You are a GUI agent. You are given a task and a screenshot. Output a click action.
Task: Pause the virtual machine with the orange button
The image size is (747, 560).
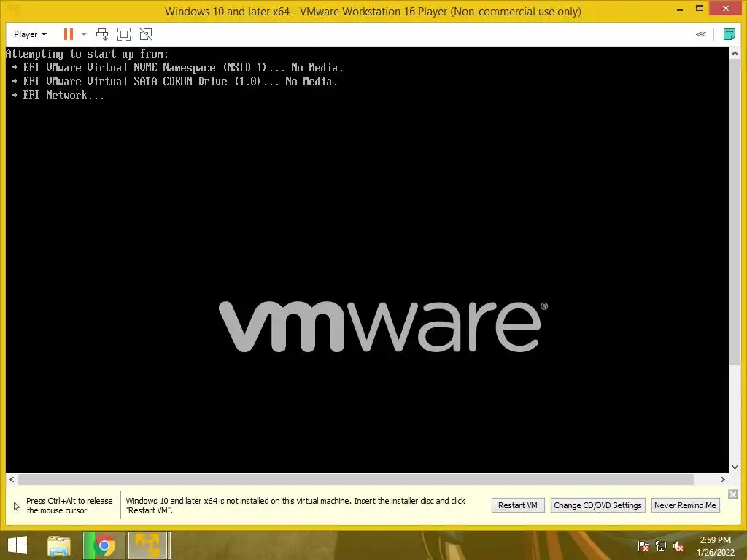click(x=69, y=34)
